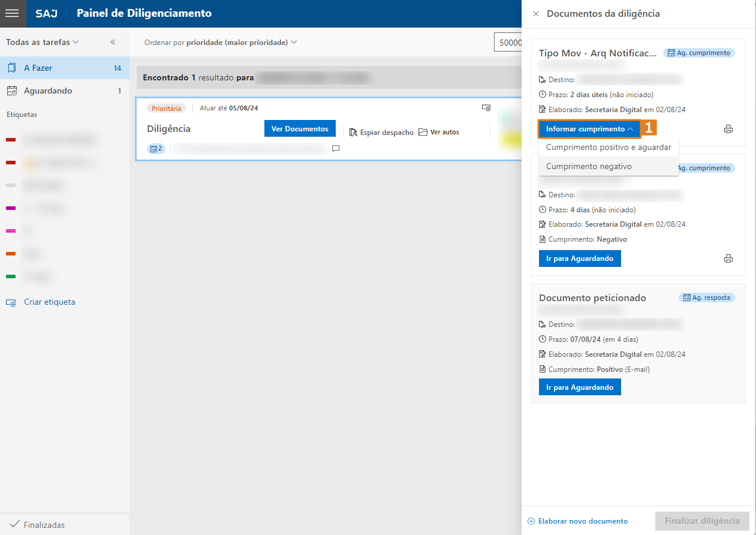Click the calendar badge showing 2
Viewport: 756px width, 535px height.
156,148
